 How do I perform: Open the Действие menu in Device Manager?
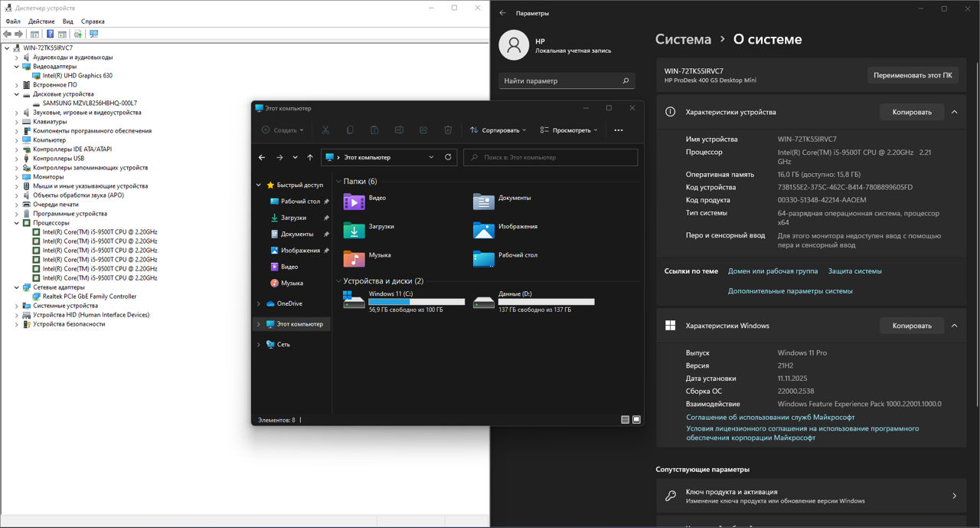[41, 21]
